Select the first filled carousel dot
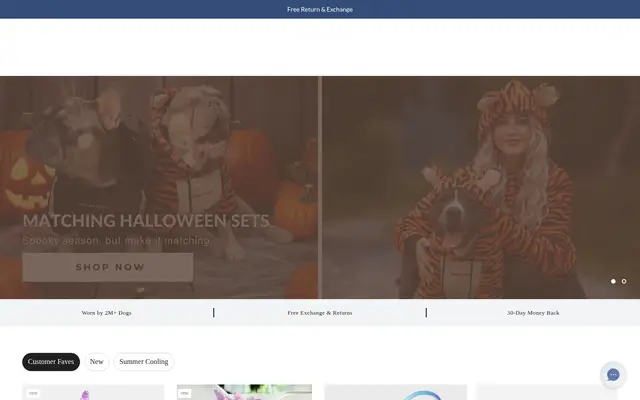The height and width of the screenshot is (400, 640). [613, 281]
